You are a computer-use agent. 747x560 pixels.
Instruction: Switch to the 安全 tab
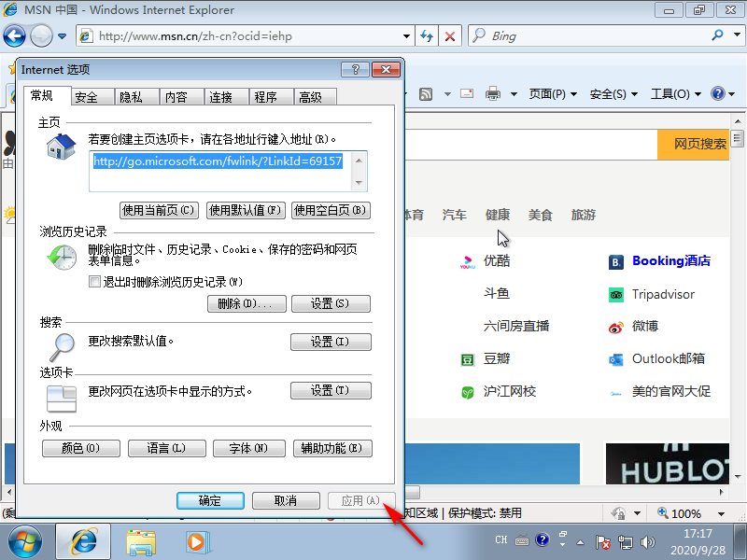click(x=87, y=97)
